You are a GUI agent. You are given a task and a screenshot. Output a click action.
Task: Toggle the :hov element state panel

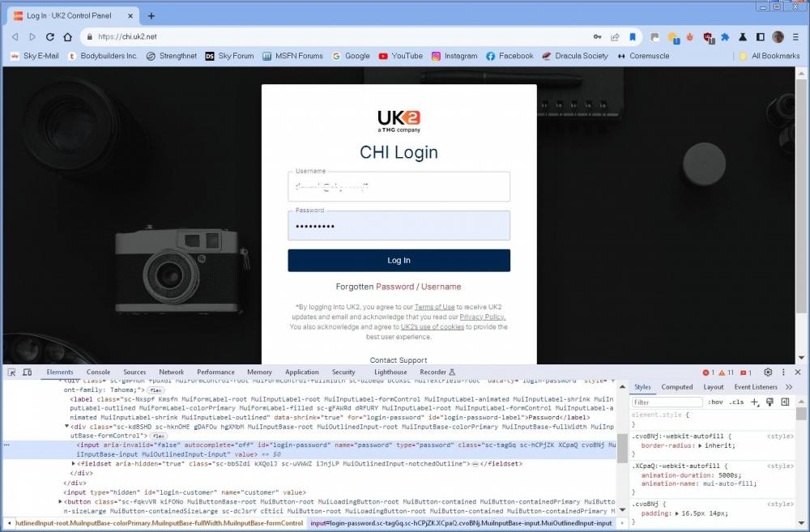click(x=715, y=402)
